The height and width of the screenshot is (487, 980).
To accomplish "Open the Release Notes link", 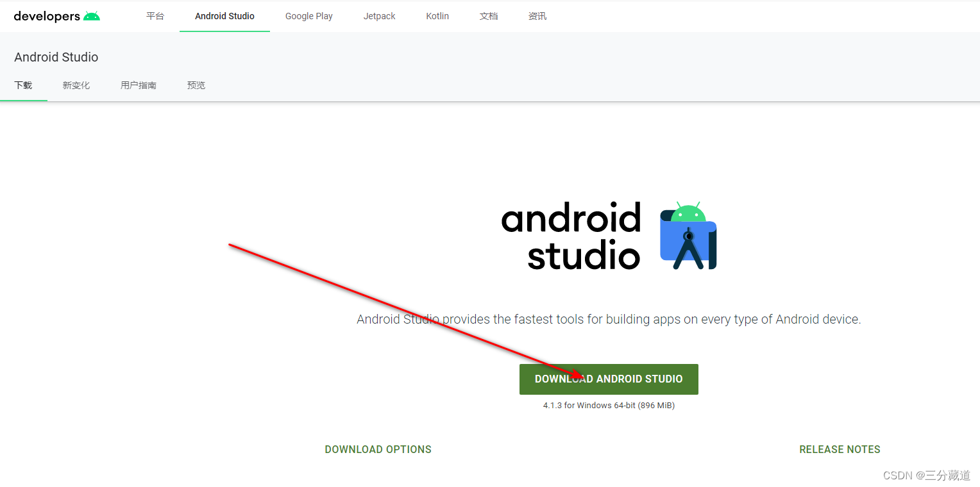I will coord(840,449).
